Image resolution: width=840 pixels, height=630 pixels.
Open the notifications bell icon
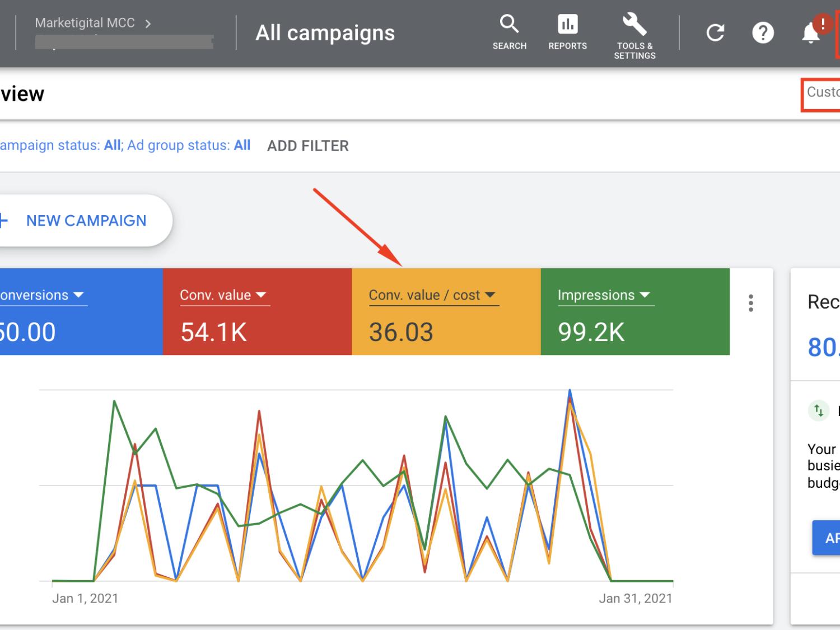pyautogui.click(x=811, y=33)
